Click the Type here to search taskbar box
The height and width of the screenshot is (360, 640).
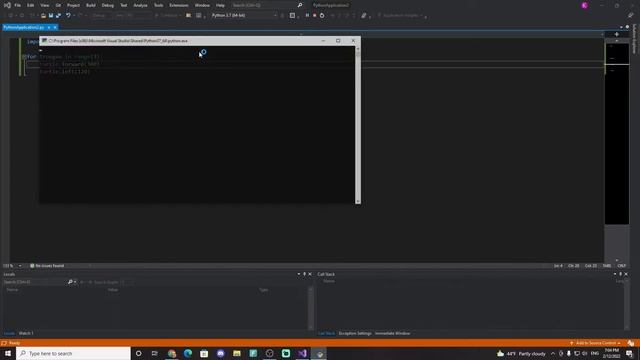coord(73,353)
